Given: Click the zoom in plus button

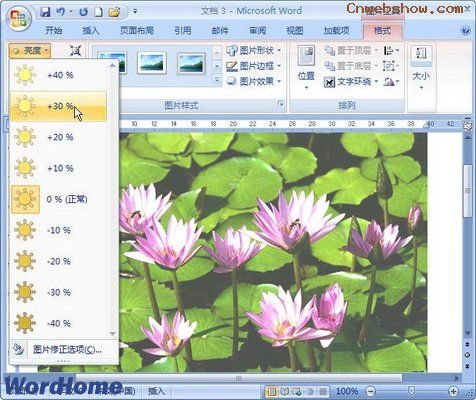Looking at the screenshot, I should (x=453, y=391).
